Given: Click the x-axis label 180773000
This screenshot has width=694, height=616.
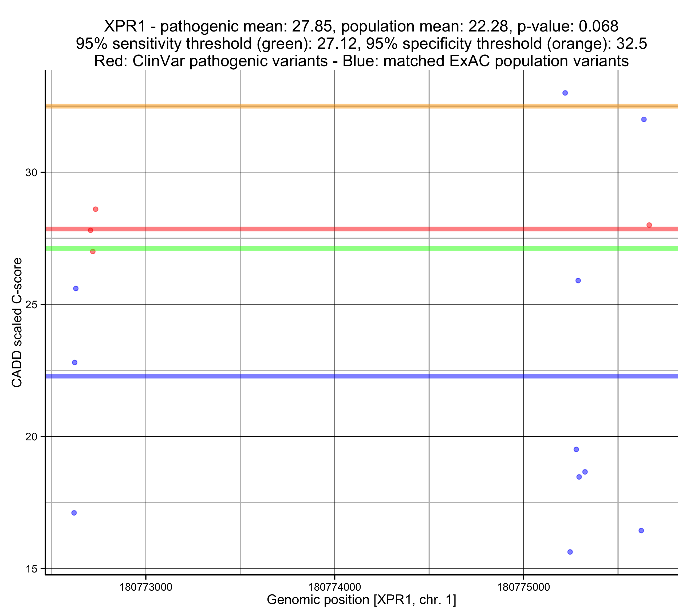Looking at the screenshot, I should (146, 587).
